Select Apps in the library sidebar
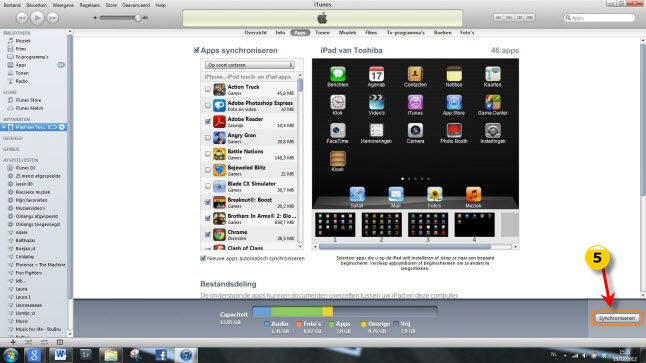The image size is (646, 363). 21,65
